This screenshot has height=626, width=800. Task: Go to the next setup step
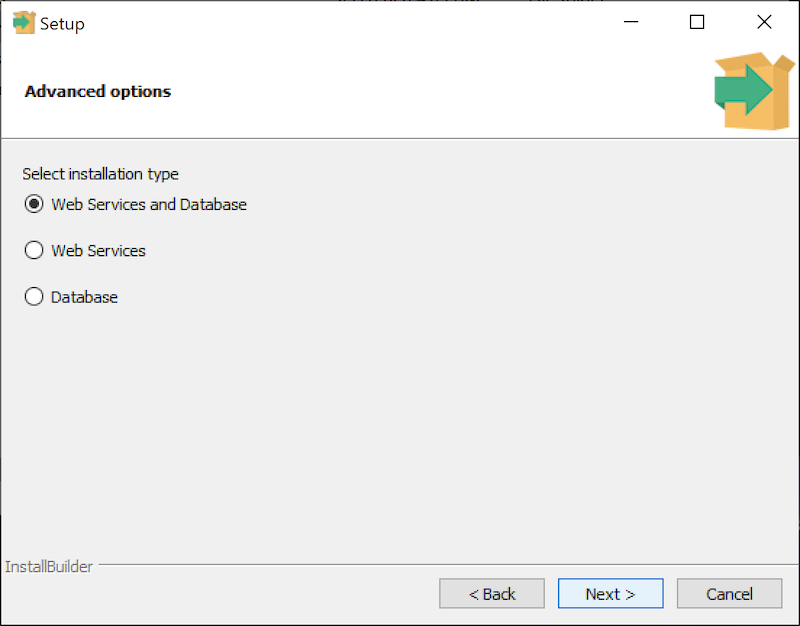[x=610, y=594]
